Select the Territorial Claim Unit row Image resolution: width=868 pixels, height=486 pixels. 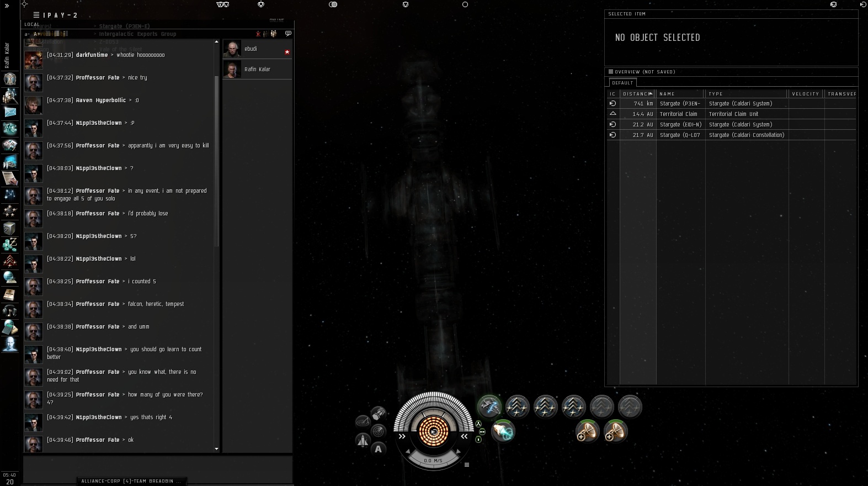click(x=732, y=114)
